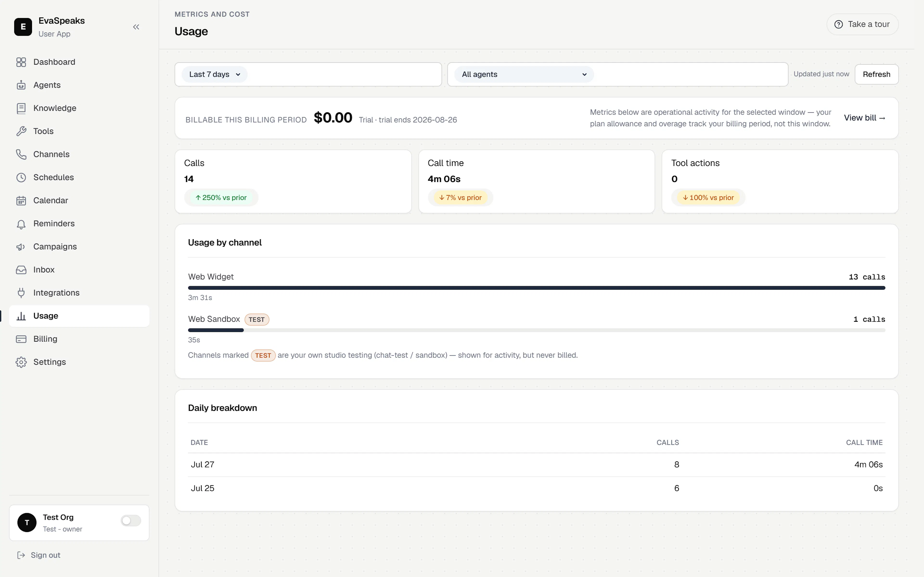Screen dimensions: 924x577
Task: Click the Campaigns megaphone icon
Action: pos(21,246)
